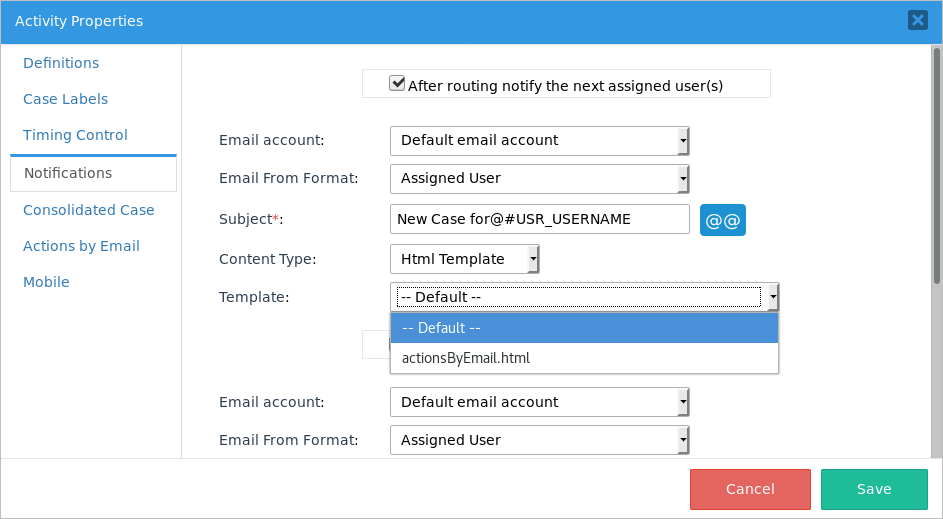Click into the Subject text field

[539, 219]
